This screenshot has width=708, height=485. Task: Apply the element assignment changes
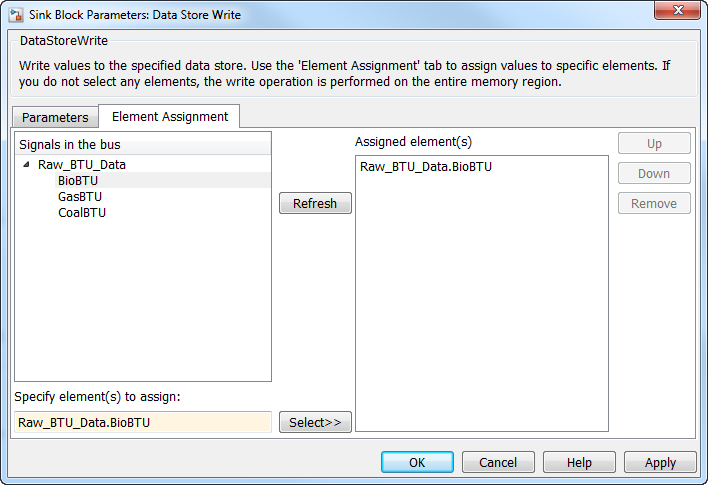[660, 462]
